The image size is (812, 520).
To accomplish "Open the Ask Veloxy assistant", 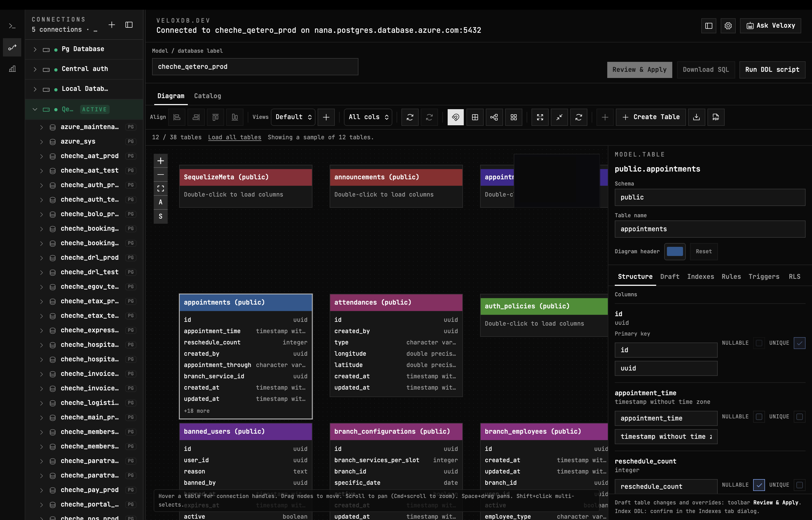I will (771, 26).
